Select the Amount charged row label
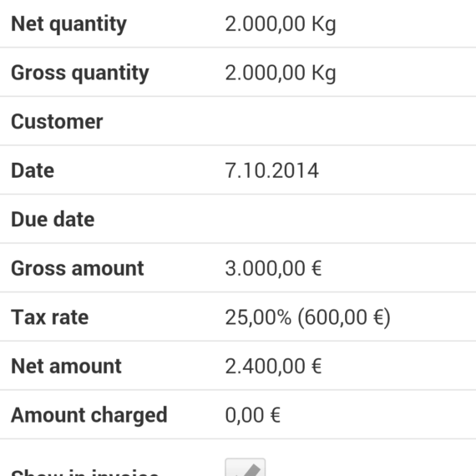476x476 pixels. (89, 416)
